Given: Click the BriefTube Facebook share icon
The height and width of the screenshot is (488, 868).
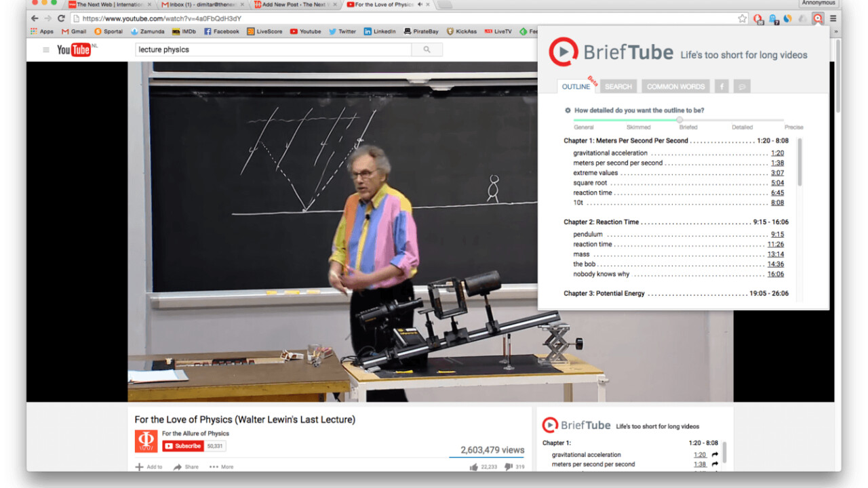Looking at the screenshot, I should [x=721, y=86].
